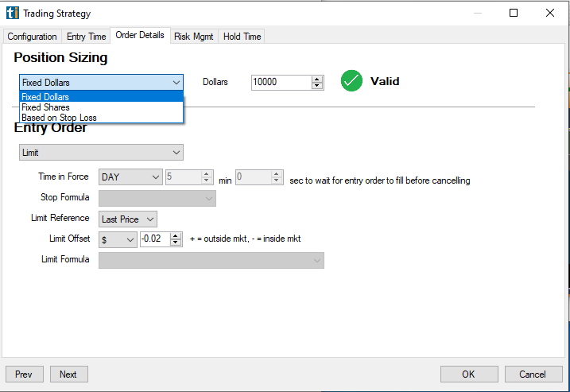Viewport: 570px width, 392px height.
Task: Select the Order Details tab
Action: pos(140,35)
